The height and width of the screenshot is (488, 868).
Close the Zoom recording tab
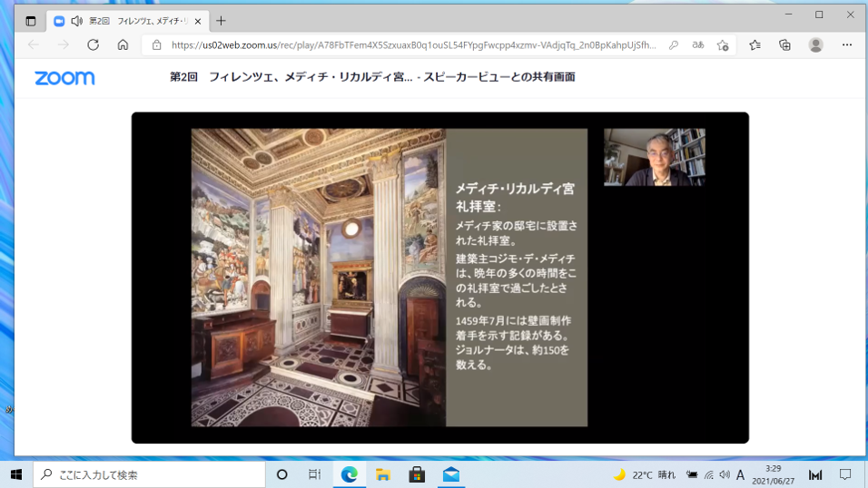(x=198, y=21)
